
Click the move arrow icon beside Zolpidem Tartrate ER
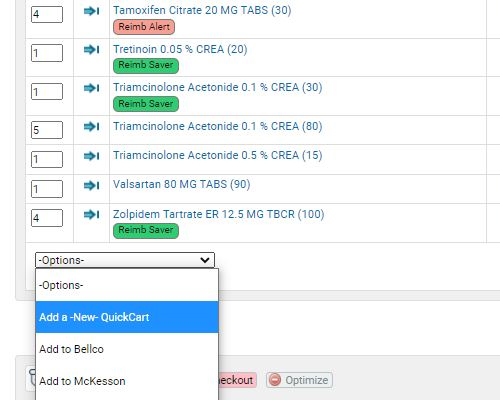click(91, 214)
